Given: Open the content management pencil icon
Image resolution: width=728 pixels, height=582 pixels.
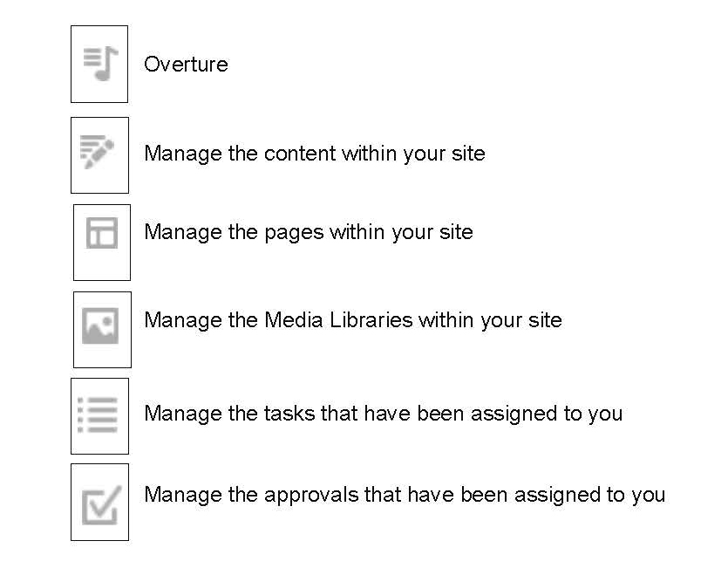Looking at the screenshot, I should (x=99, y=154).
